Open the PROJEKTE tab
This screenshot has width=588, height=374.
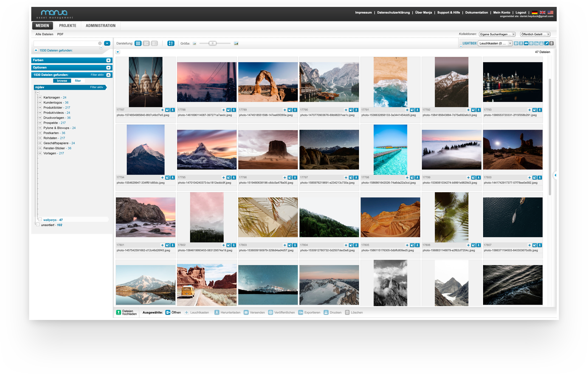[68, 26]
